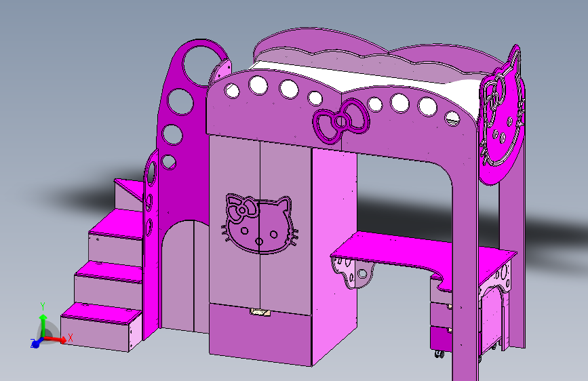Select the Hello Kitty face on wardrobe doors
This screenshot has height=381, width=588.
(260, 224)
